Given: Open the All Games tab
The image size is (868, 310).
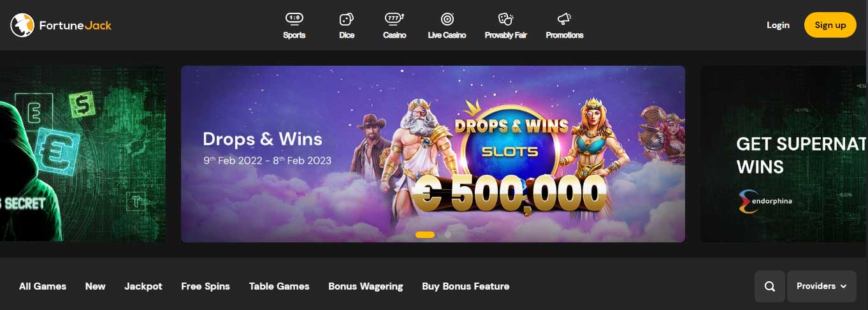Looking at the screenshot, I should click(43, 286).
